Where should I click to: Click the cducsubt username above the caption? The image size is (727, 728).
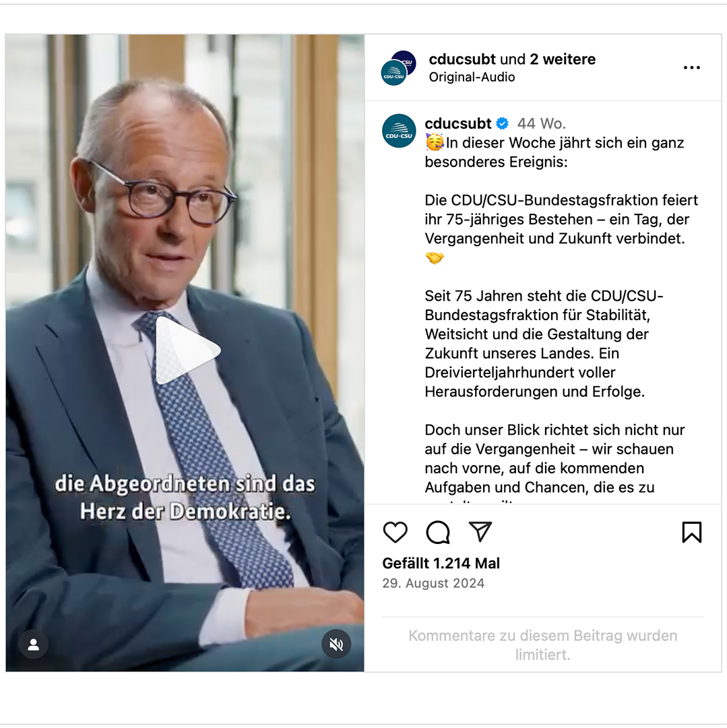coord(457,123)
